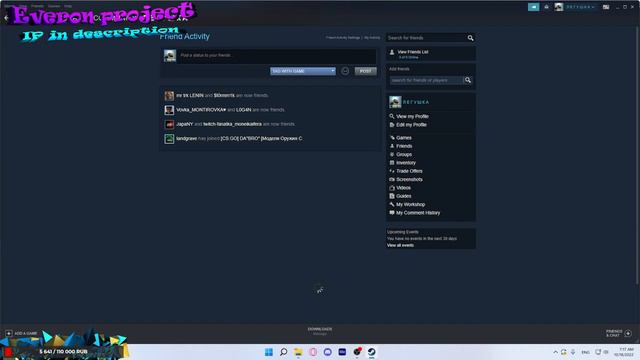Open the Steam announcements megaphone button
The height and width of the screenshot is (360, 640).
coord(533,7)
